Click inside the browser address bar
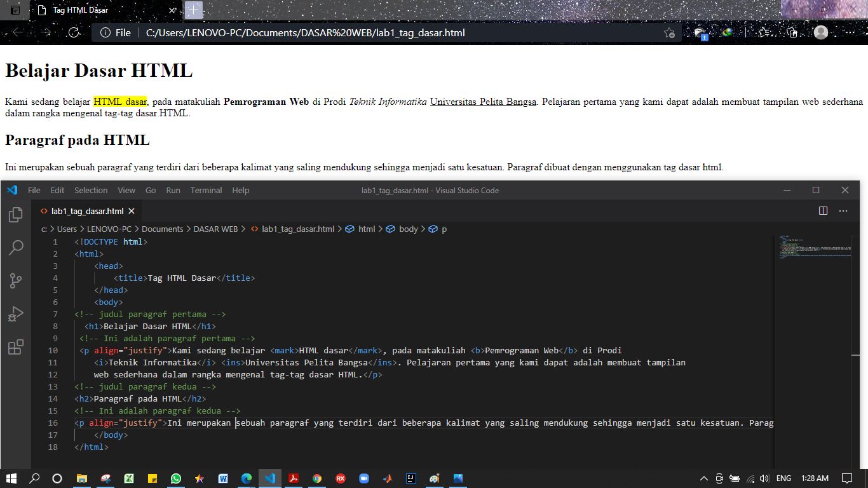The width and height of the screenshot is (868, 488). (318, 32)
